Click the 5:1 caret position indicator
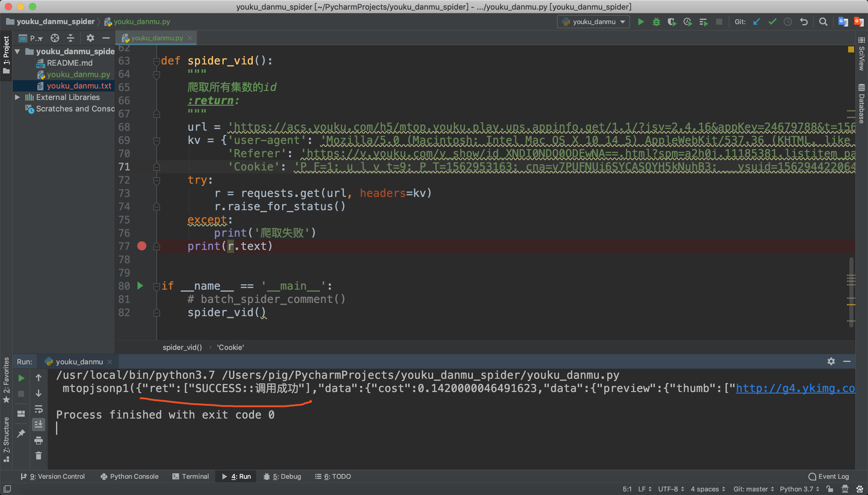This screenshot has width=868, height=495. tap(627, 489)
